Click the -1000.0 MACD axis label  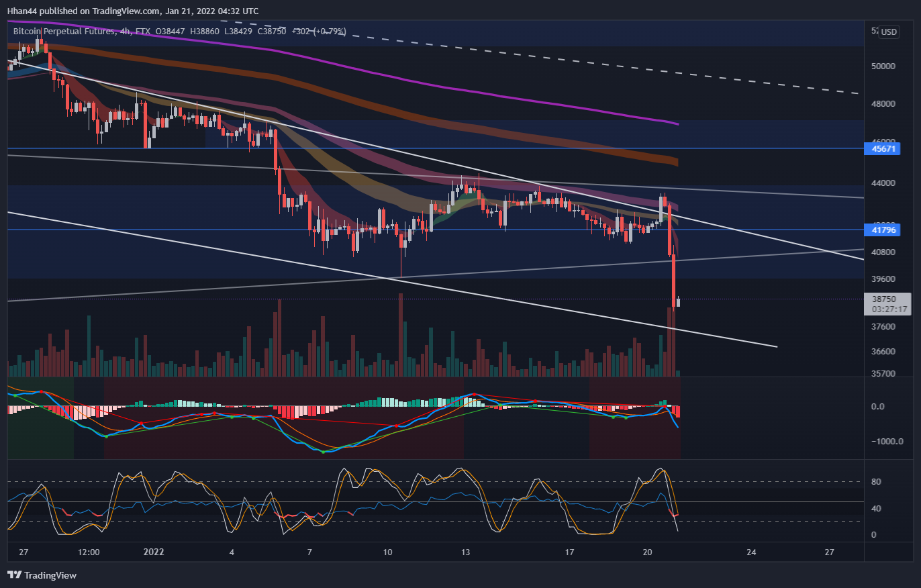click(886, 442)
